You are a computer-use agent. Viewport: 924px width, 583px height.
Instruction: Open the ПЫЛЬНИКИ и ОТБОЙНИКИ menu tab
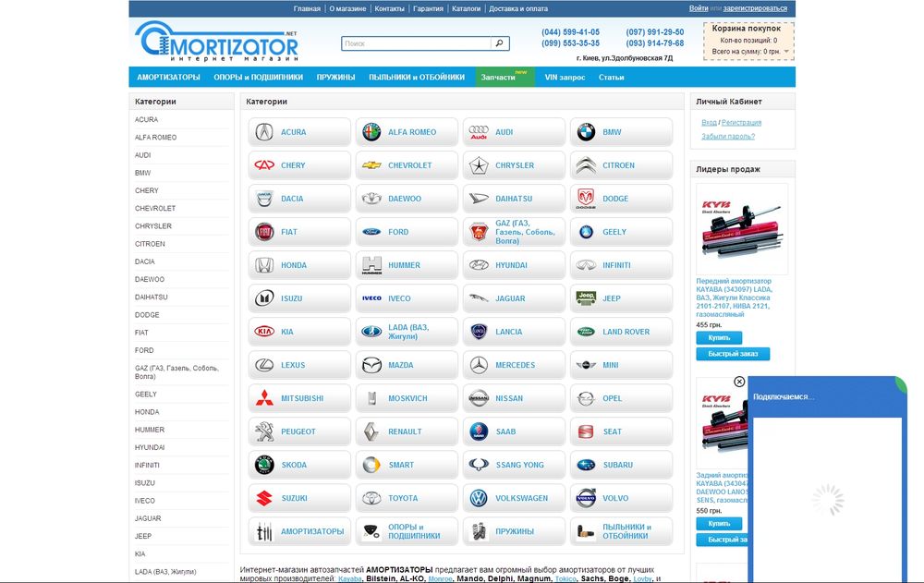417,78
